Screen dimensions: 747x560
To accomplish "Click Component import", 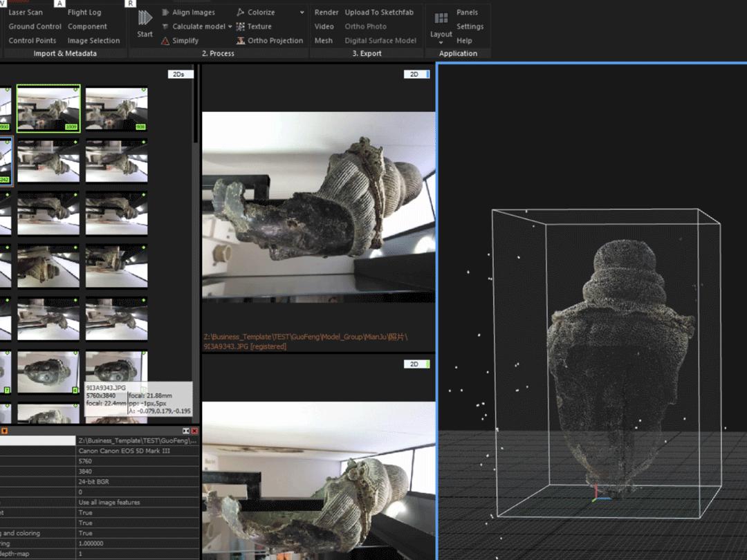I will (x=87, y=27).
